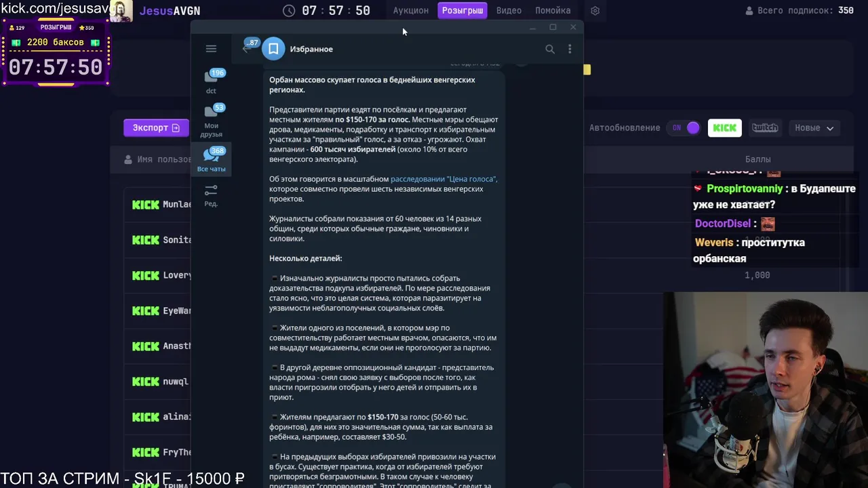Image resolution: width=868 pixels, height=488 pixels.
Task: Open the Все чаты folder
Action: pos(211,161)
